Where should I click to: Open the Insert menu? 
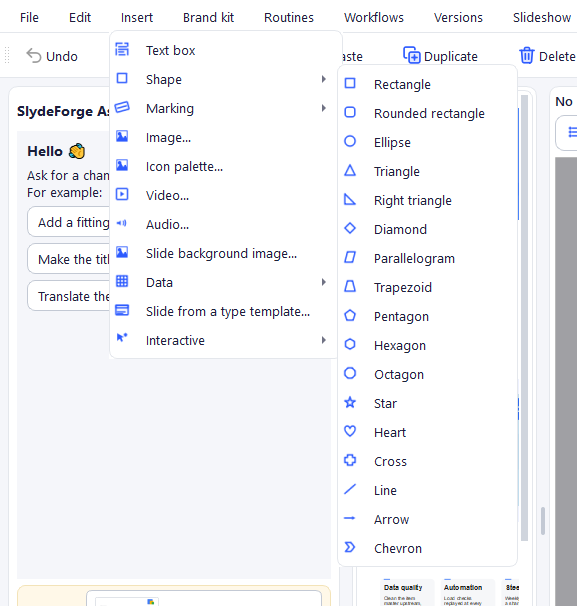137,17
